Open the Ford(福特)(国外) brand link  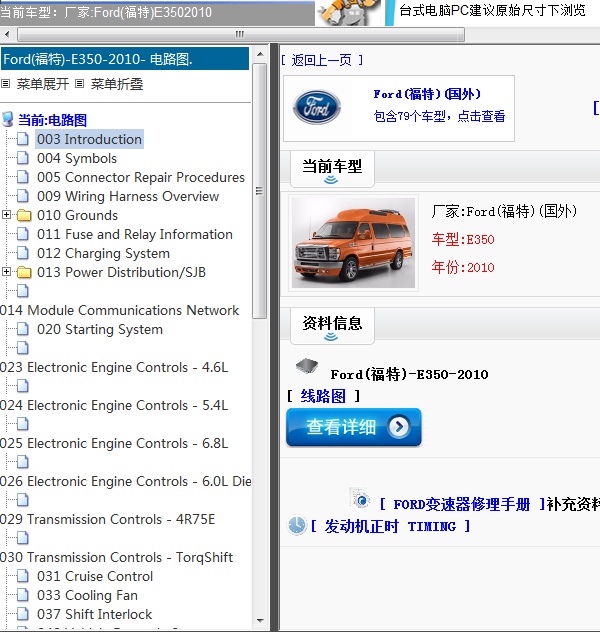click(427, 94)
